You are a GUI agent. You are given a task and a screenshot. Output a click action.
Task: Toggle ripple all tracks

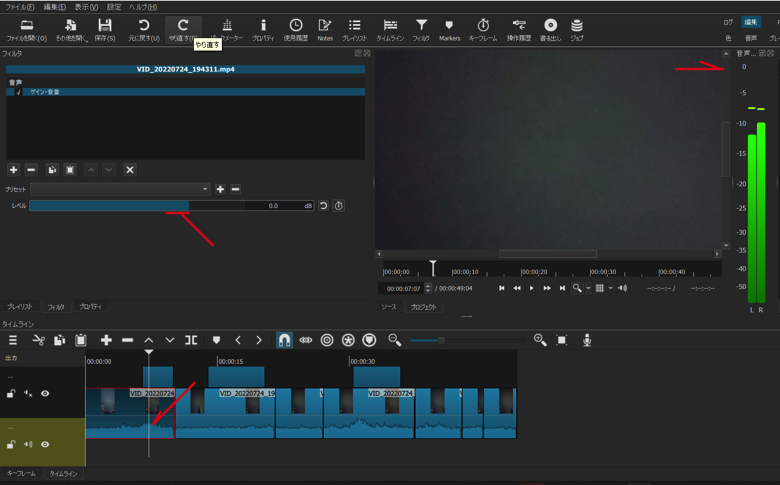348,340
